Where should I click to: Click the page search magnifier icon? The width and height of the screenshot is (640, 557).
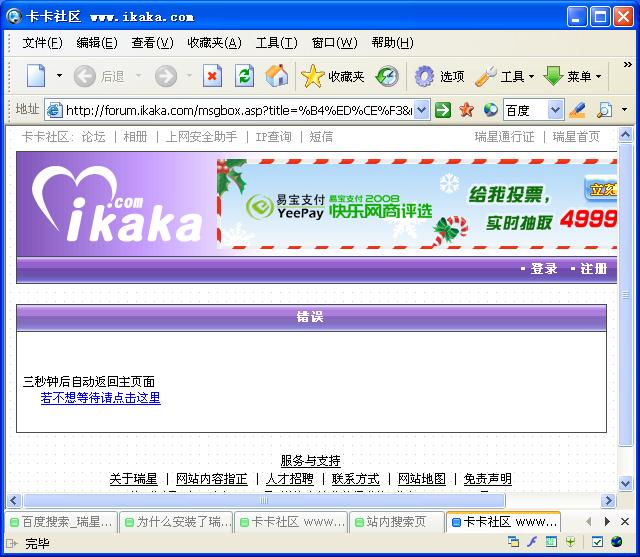[x=604, y=110]
